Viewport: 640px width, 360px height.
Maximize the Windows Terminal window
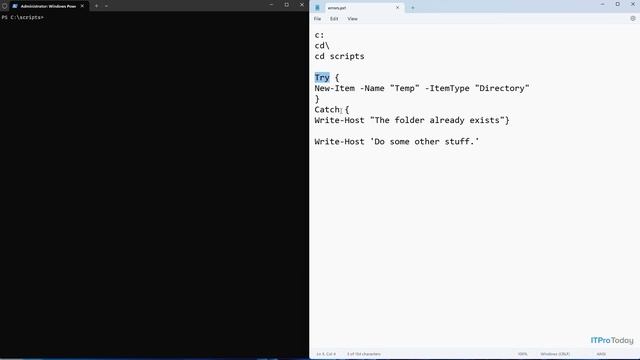287,4
